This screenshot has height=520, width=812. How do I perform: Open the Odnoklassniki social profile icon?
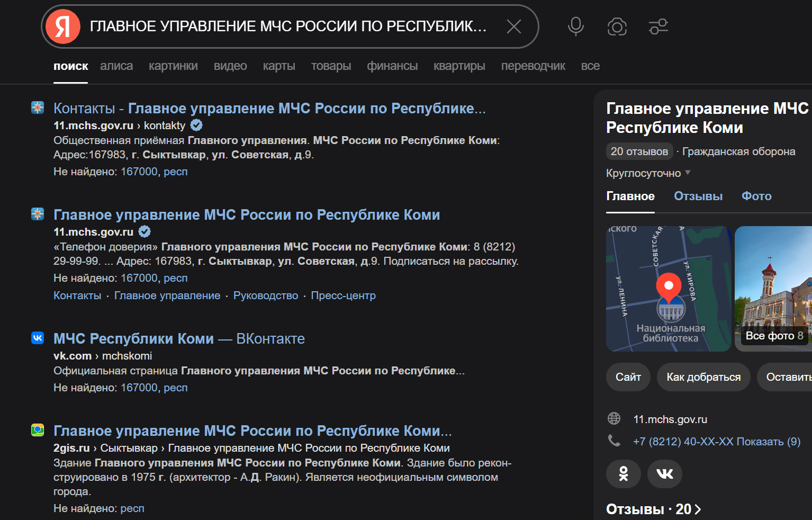point(623,473)
